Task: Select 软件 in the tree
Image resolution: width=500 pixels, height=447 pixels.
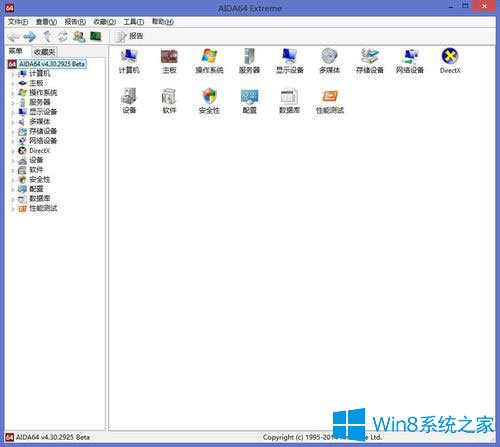Action: [36, 170]
